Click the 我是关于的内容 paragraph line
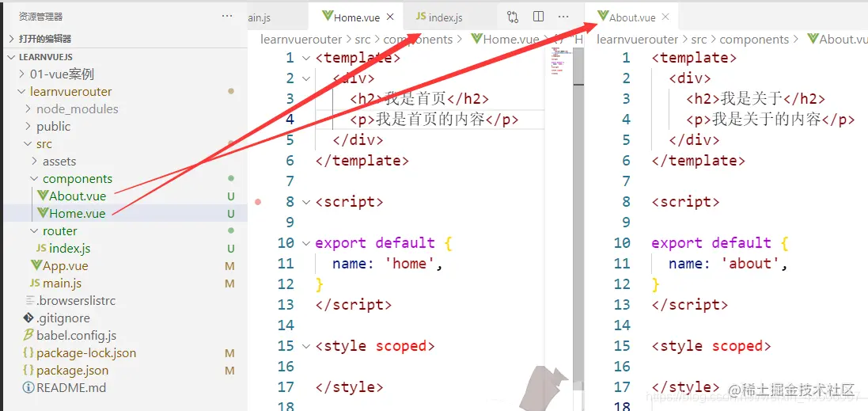Screen dimensions: 868x411 coord(771,119)
